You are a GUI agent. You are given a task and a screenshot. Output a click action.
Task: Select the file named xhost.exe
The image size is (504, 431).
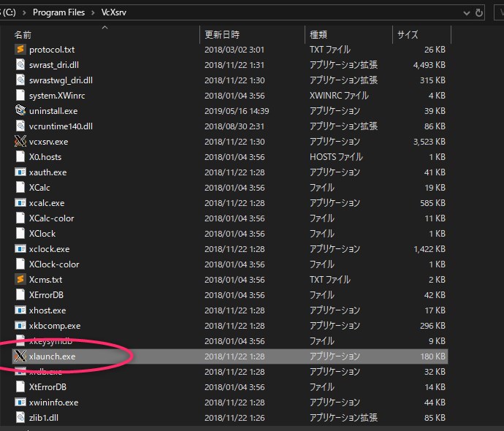[x=47, y=310]
